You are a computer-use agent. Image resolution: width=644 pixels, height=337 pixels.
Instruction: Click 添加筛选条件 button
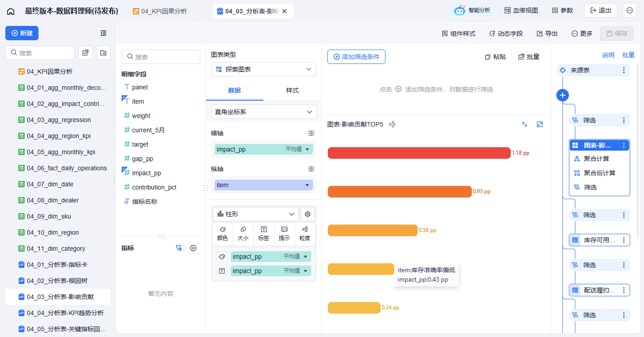(x=356, y=57)
